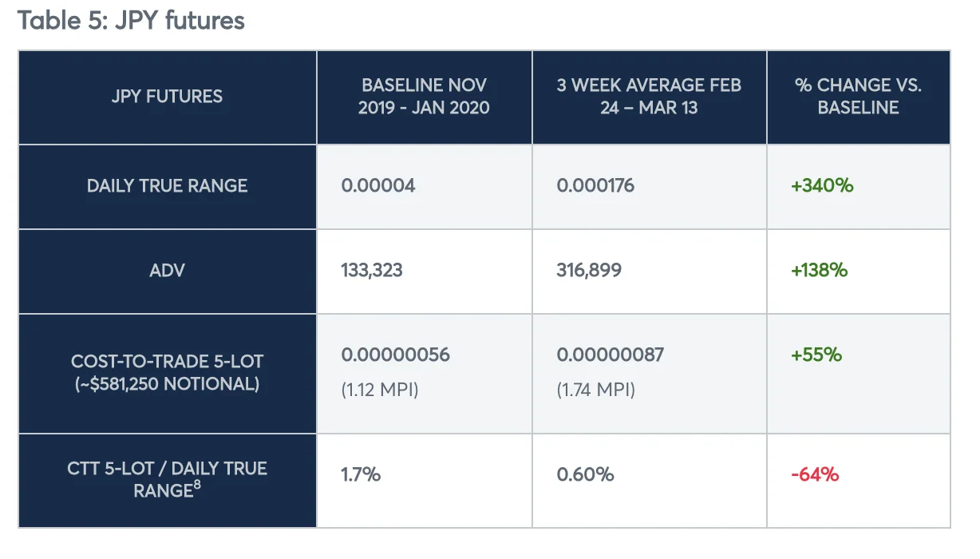
Task: Click the ADV row label
Action: [167, 271]
